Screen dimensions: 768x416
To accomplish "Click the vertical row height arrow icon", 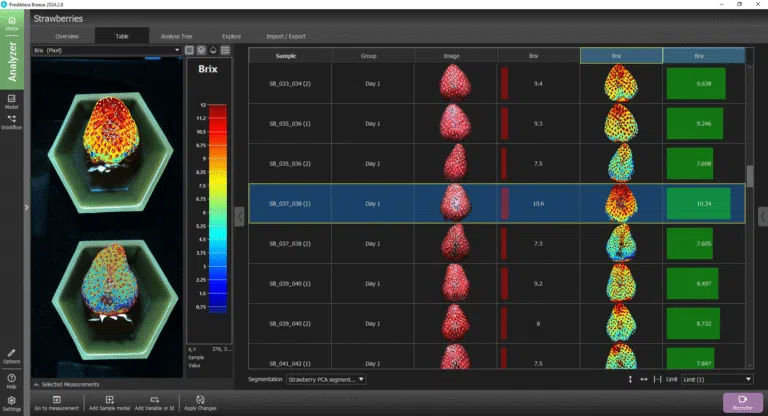I will click(630, 379).
